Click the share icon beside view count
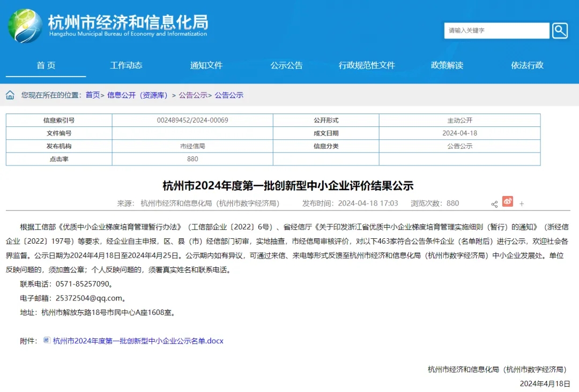 [494, 204]
